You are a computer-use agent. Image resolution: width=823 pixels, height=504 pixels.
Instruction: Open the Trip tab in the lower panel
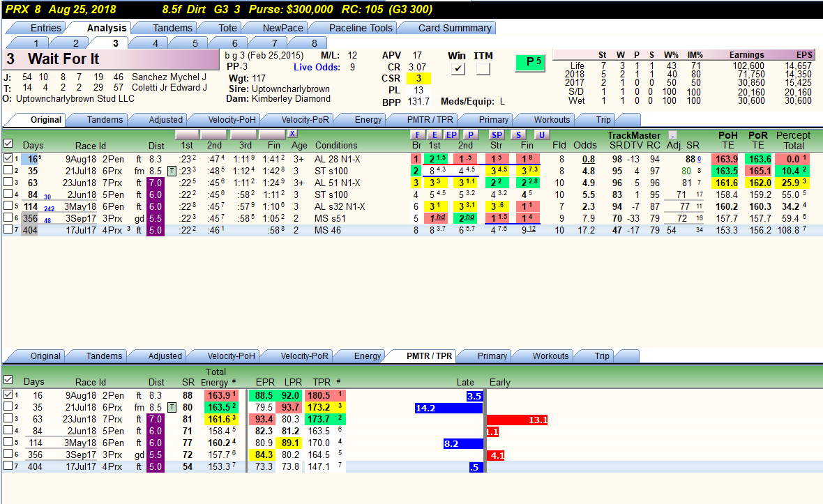(602, 356)
